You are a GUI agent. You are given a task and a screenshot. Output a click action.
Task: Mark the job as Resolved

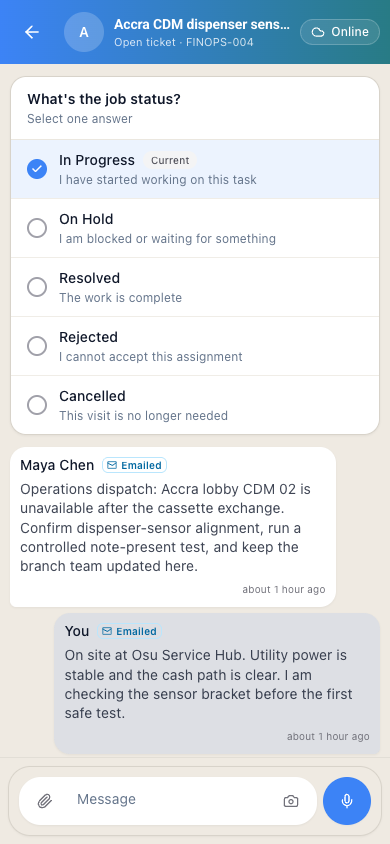click(x=195, y=287)
